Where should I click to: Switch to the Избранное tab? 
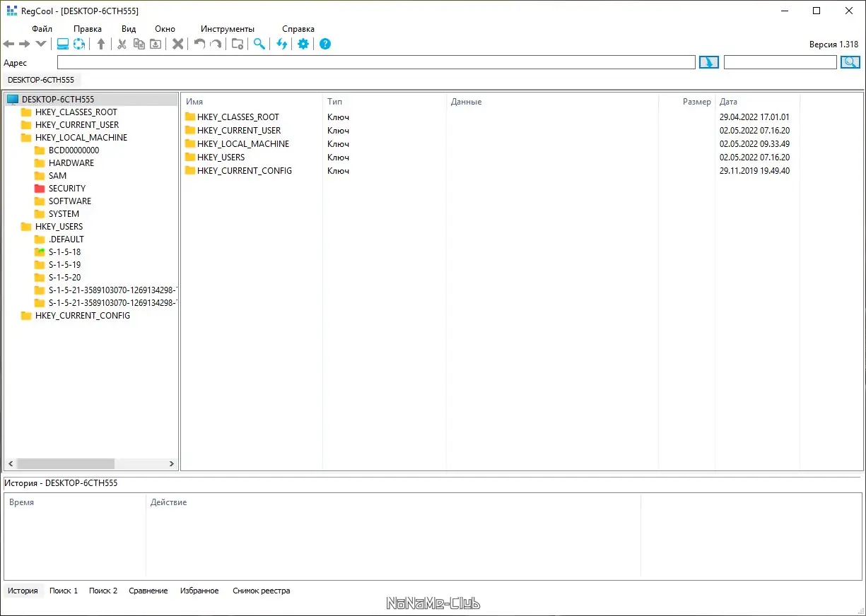click(x=199, y=591)
